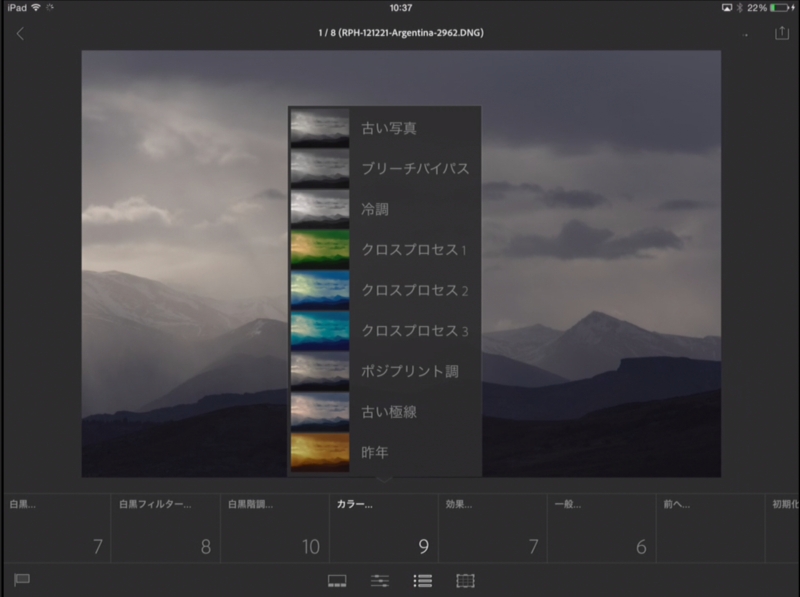
Task: Go back using the back arrow
Action: pos(20,34)
